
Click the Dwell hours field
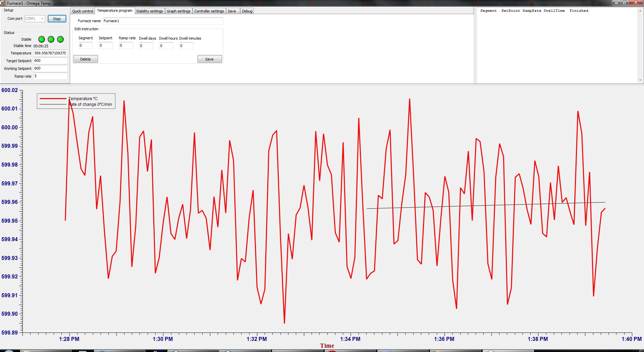[166, 46]
